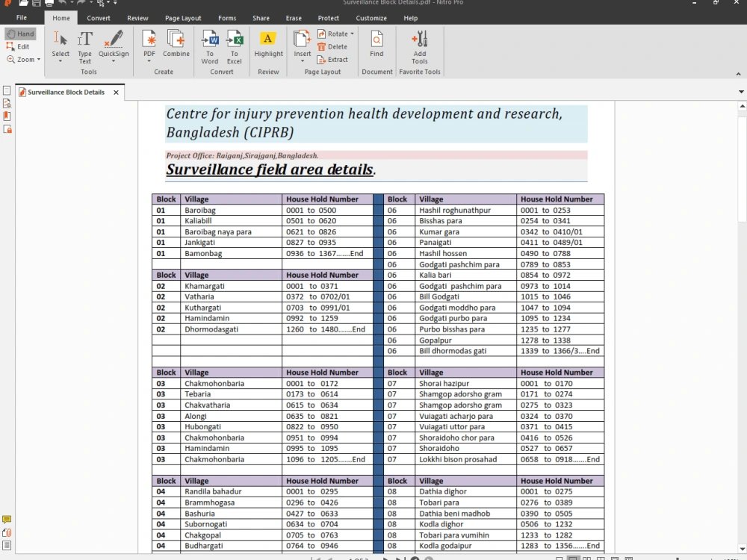Switch to the Convert ribbon tab
The image size is (747, 560).
[99, 18]
